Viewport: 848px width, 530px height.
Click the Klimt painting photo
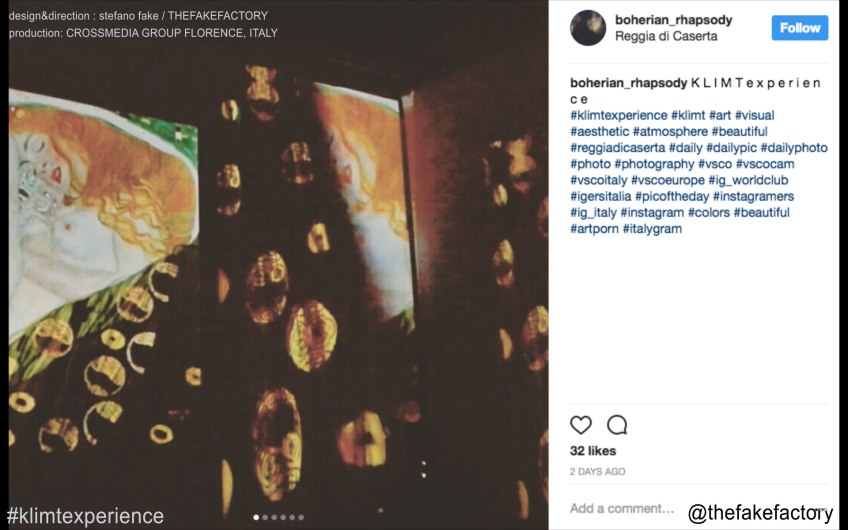(x=278, y=265)
